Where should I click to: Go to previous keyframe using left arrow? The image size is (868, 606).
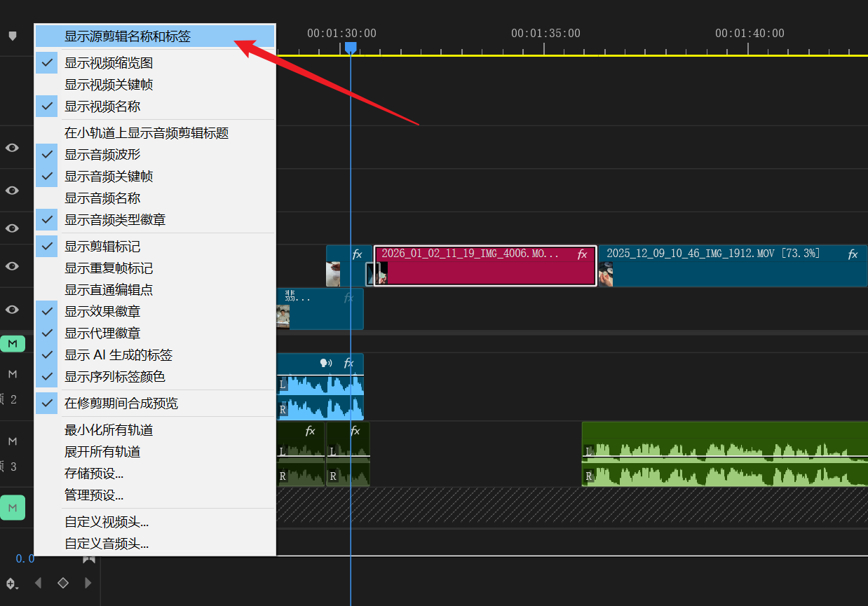click(x=39, y=583)
